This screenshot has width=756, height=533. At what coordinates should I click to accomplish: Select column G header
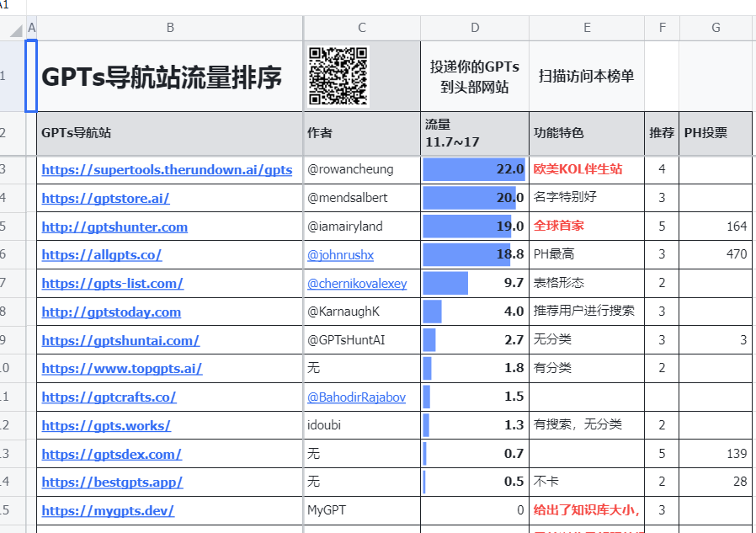(716, 28)
